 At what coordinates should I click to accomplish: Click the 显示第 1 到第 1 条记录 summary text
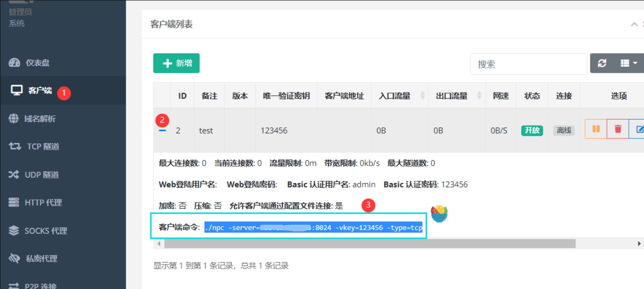pyautogui.click(x=221, y=266)
